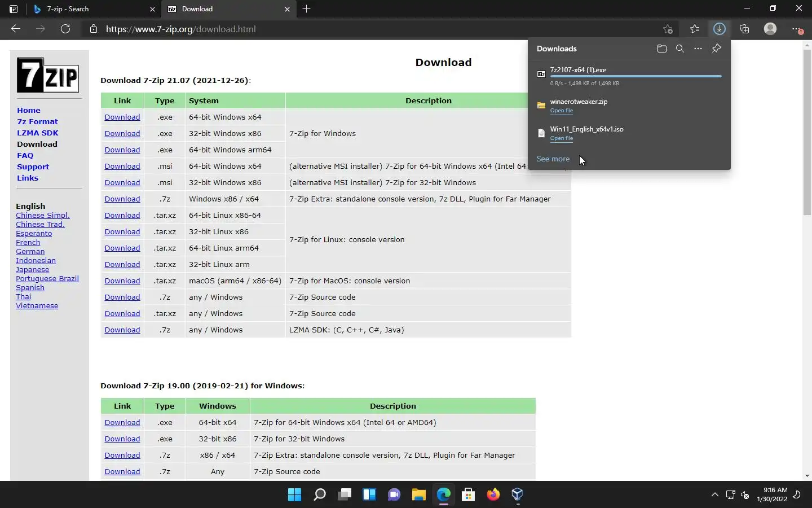Download 7-Zip 19.00 32-bit x86 .exe
This screenshot has height=508, width=812.
tap(122, 439)
